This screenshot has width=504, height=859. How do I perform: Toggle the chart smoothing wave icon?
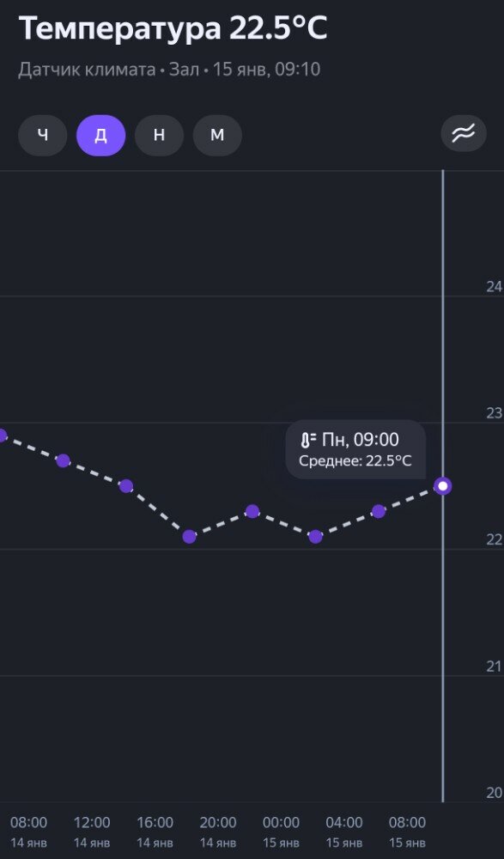click(464, 134)
